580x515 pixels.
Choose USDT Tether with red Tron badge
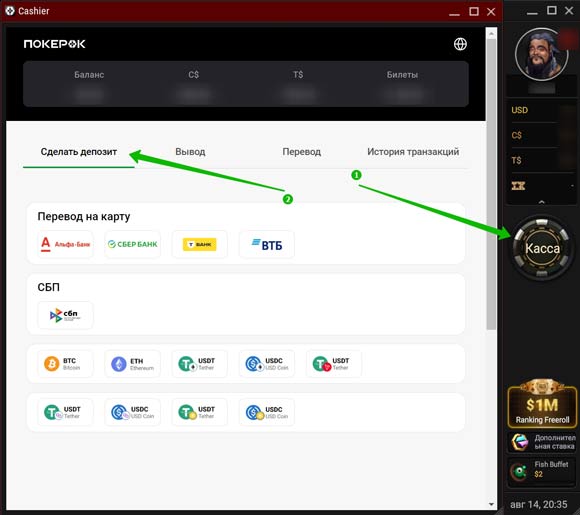[x=334, y=364]
